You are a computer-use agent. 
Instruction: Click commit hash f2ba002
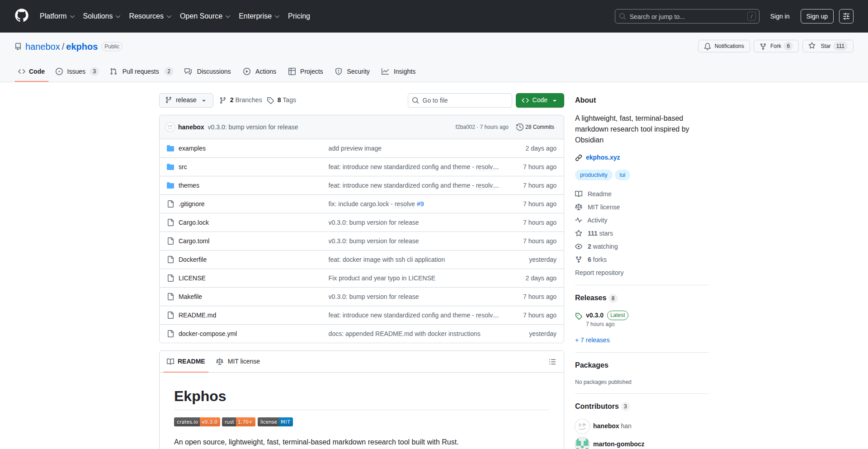(x=465, y=127)
